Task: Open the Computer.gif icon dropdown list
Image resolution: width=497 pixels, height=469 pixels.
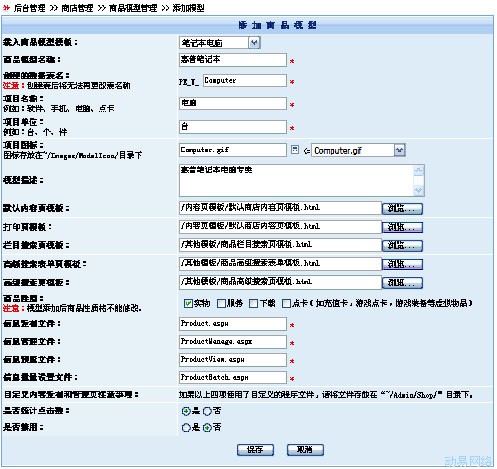Action: tap(399, 150)
